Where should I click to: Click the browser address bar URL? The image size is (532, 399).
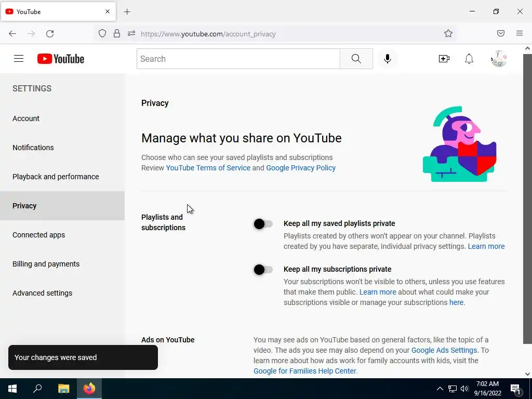point(208,34)
